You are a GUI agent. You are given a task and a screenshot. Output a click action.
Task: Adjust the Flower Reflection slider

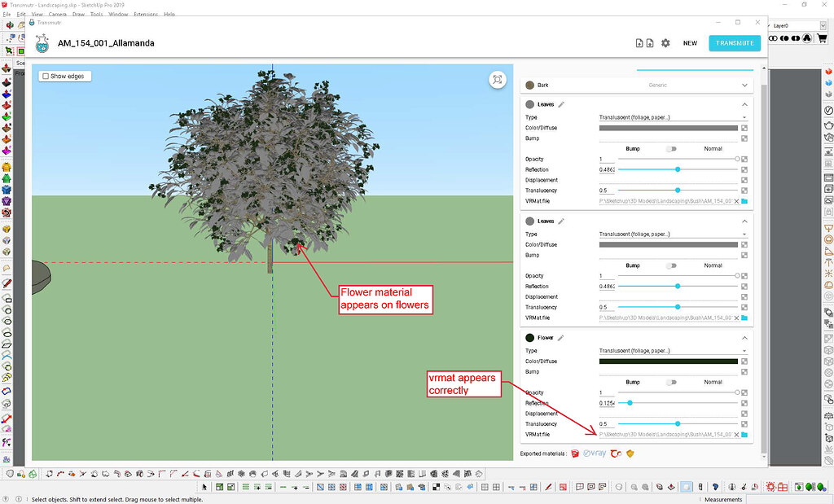[629, 402]
